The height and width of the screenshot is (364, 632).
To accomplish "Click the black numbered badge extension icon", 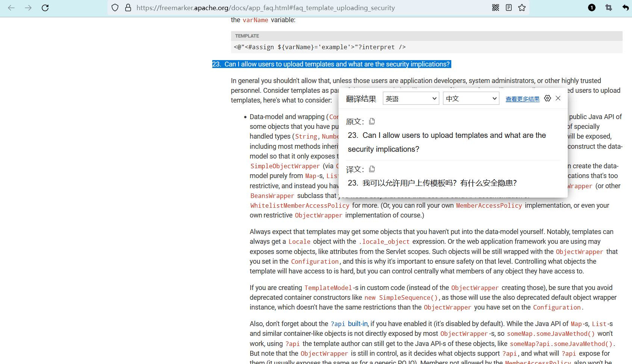I will 592,8.
